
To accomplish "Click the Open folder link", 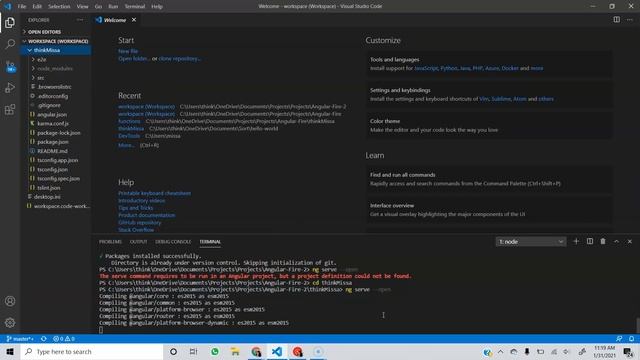I will click(x=134, y=58).
